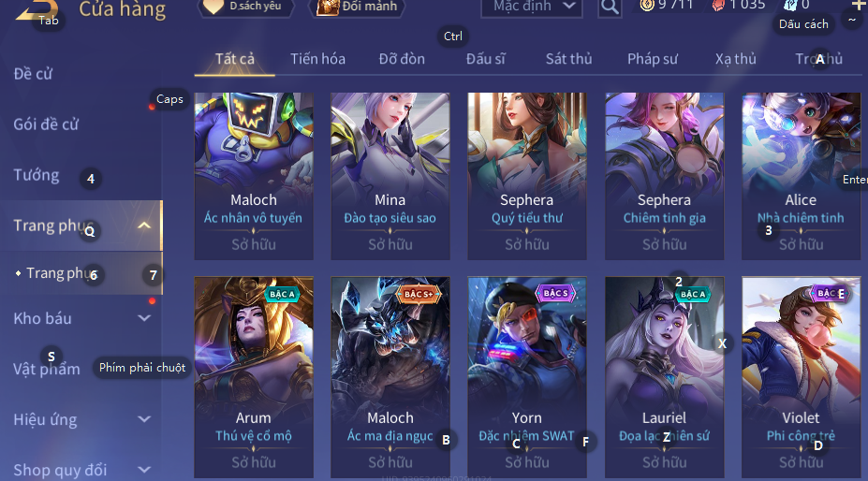Open the Vật phẩm sidebar item
Viewport: 868px width, 481px height.
pyautogui.click(x=47, y=369)
